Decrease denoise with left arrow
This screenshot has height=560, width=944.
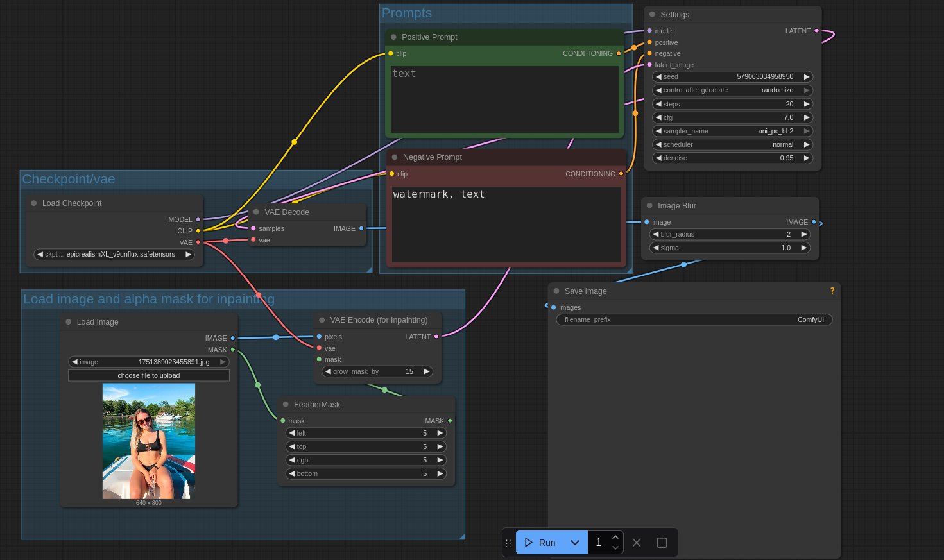(x=658, y=158)
